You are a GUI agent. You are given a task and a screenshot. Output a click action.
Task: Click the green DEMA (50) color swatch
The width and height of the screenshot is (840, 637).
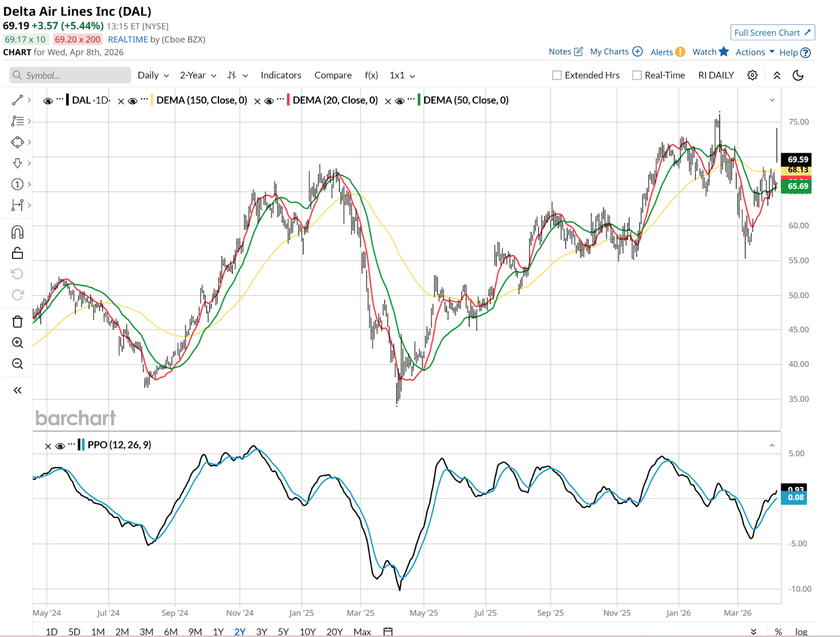click(x=419, y=100)
